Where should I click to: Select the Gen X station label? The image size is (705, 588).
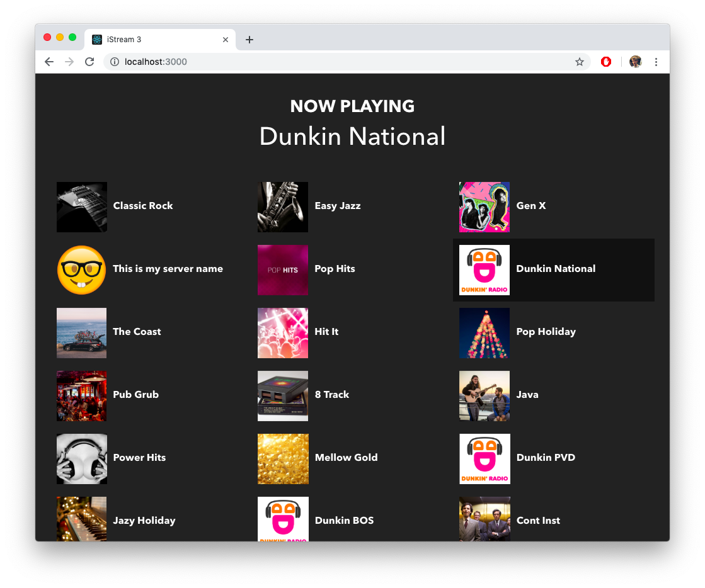(531, 206)
